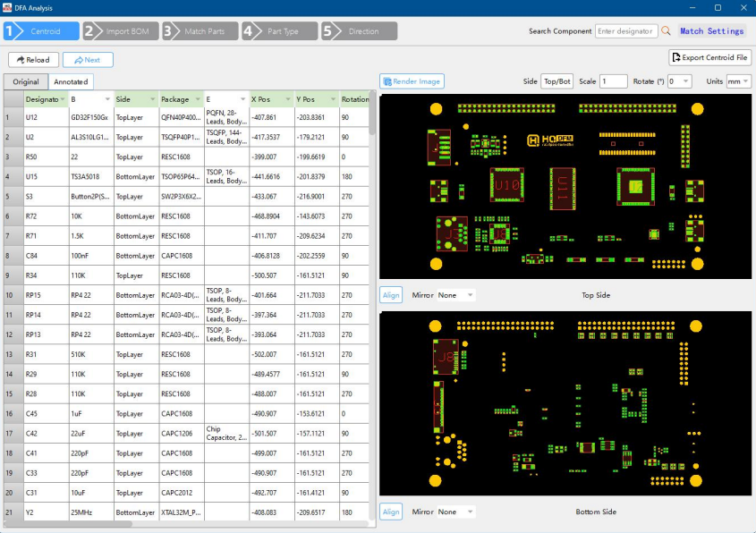This screenshot has height=533, width=756.
Task: Click the Render Image button
Action: coord(412,81)
